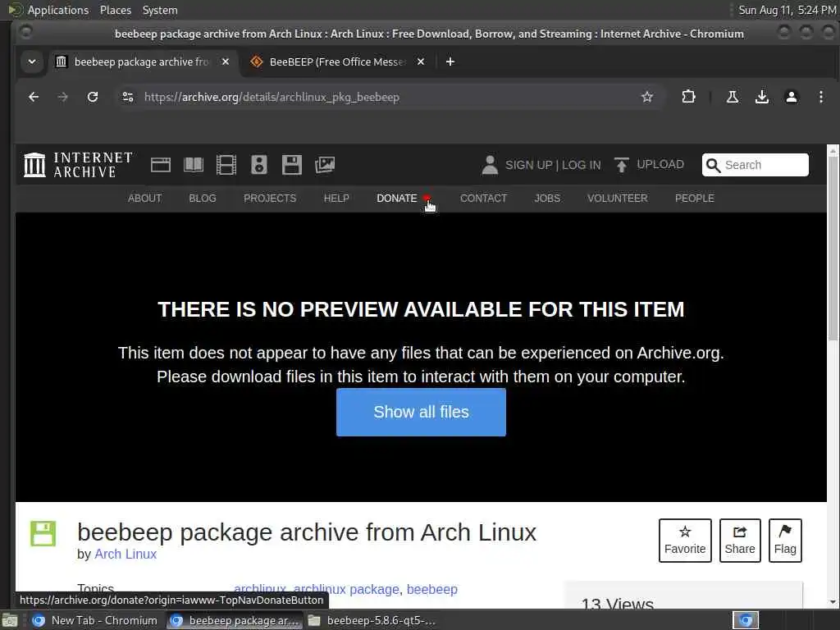Follow the Arch Linux author link
This screenshot has width=840, height=630.
pos(126,554)
